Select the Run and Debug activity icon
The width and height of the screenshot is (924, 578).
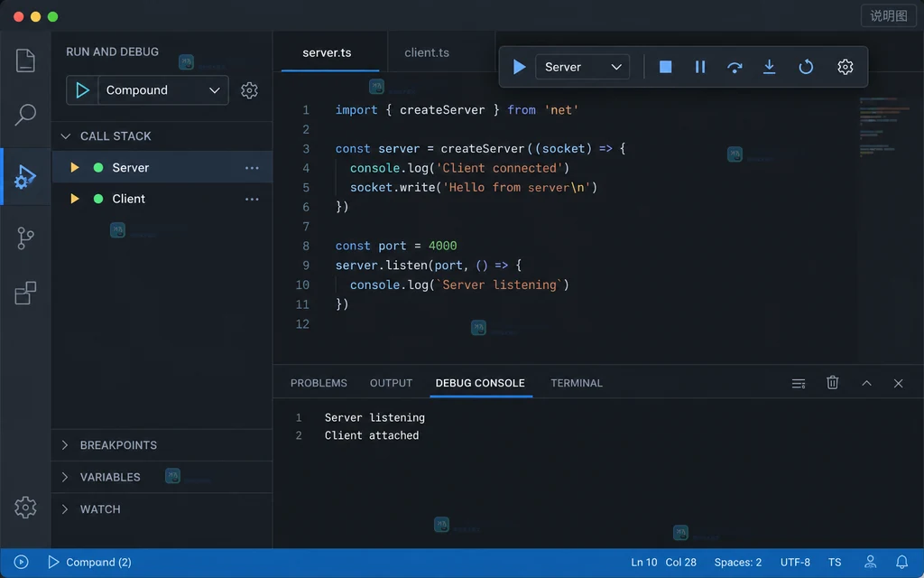tap(25, 177)
